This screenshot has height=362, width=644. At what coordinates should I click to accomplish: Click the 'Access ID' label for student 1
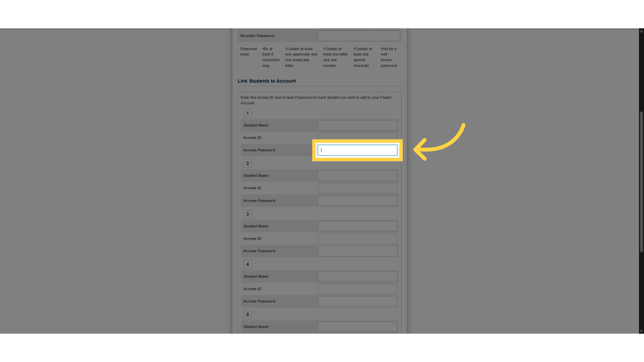pyautogui.click(x=252, y=138)
